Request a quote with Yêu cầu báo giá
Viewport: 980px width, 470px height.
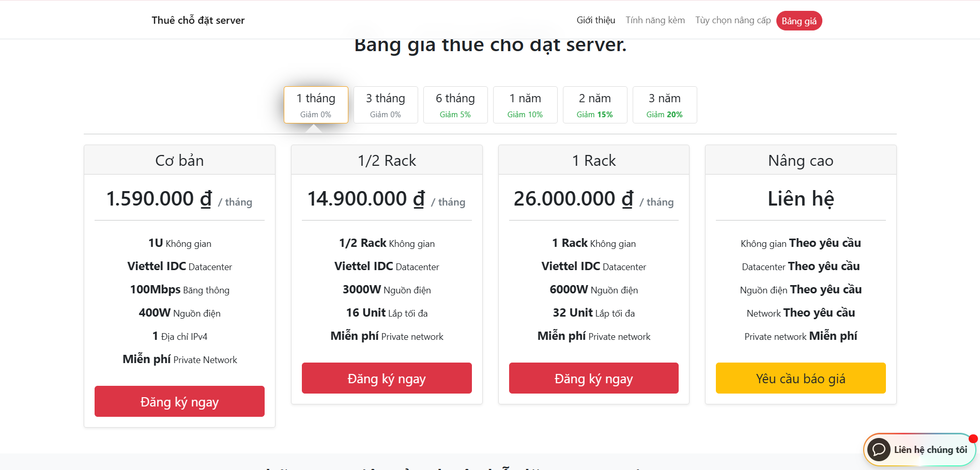[801, 378]
